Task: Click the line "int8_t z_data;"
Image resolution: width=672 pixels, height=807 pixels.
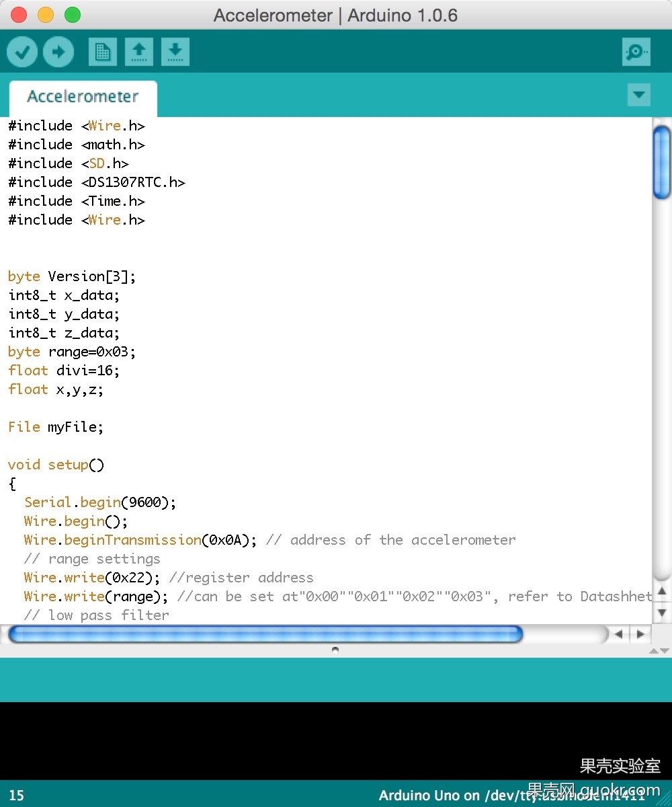Action: click(x=65, y=333)
